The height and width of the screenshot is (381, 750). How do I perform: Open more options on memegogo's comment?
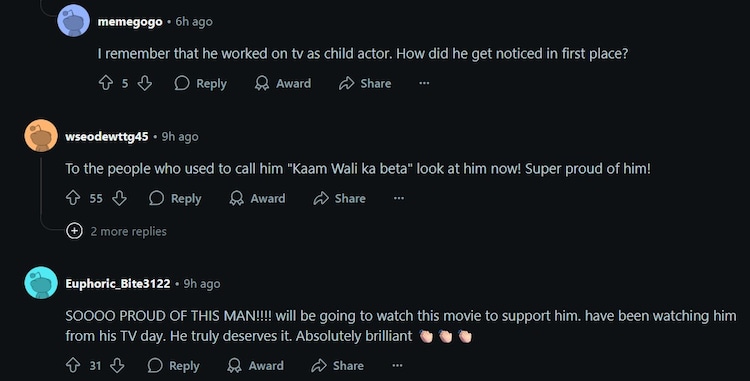click(x=424, y=84)
